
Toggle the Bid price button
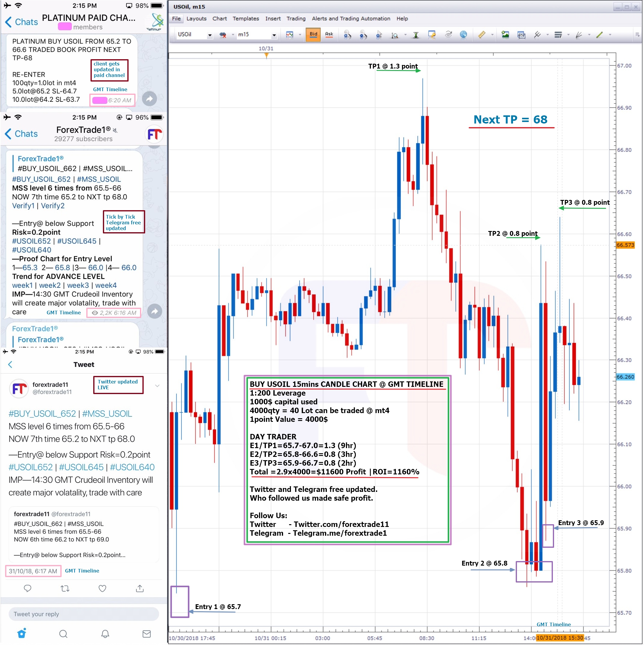pos(313,34)
